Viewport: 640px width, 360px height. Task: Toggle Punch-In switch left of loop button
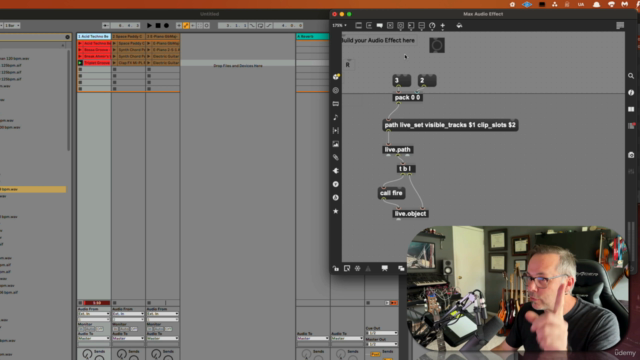point(252,25)
